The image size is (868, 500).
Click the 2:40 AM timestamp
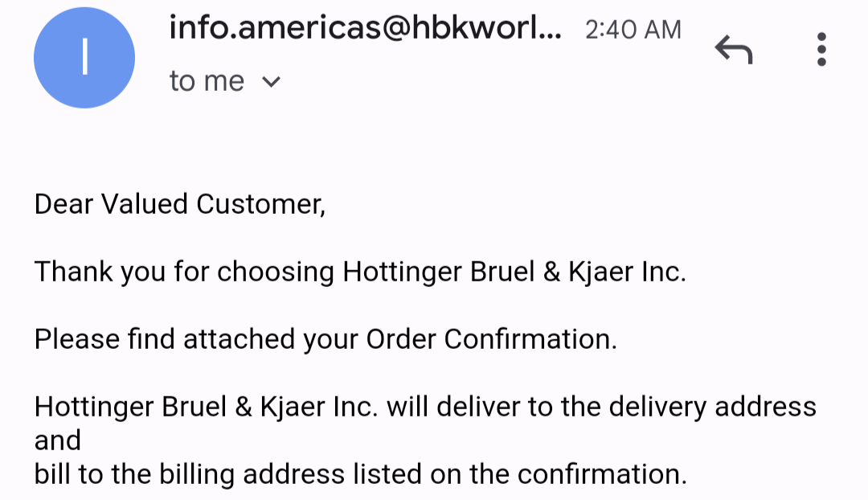pyautogui.click(x=633, y=31)
